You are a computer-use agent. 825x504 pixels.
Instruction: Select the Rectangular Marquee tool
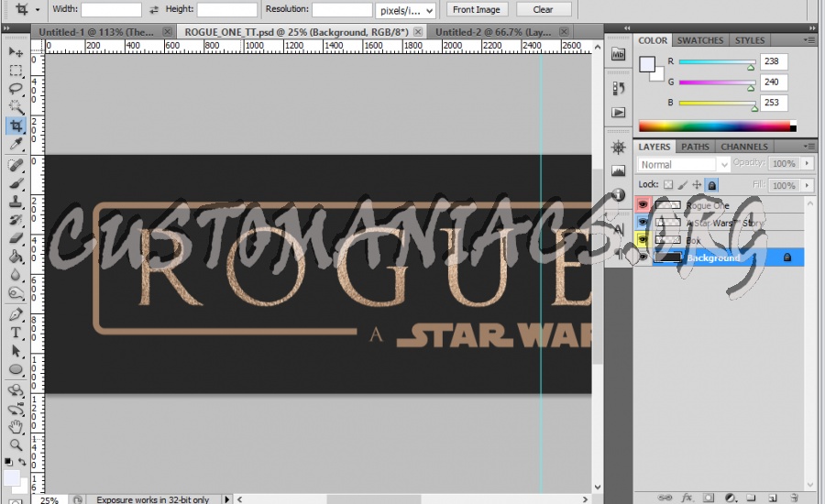(16, 70)
